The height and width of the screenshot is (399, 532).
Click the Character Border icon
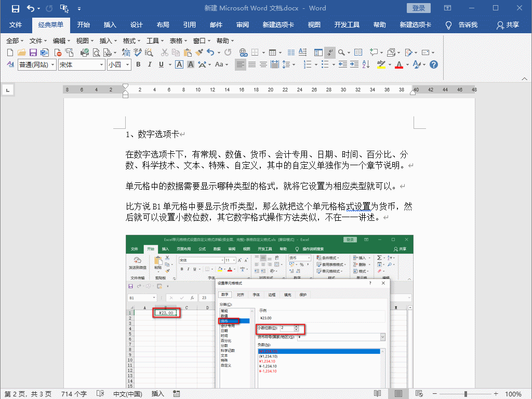[179, 64]
